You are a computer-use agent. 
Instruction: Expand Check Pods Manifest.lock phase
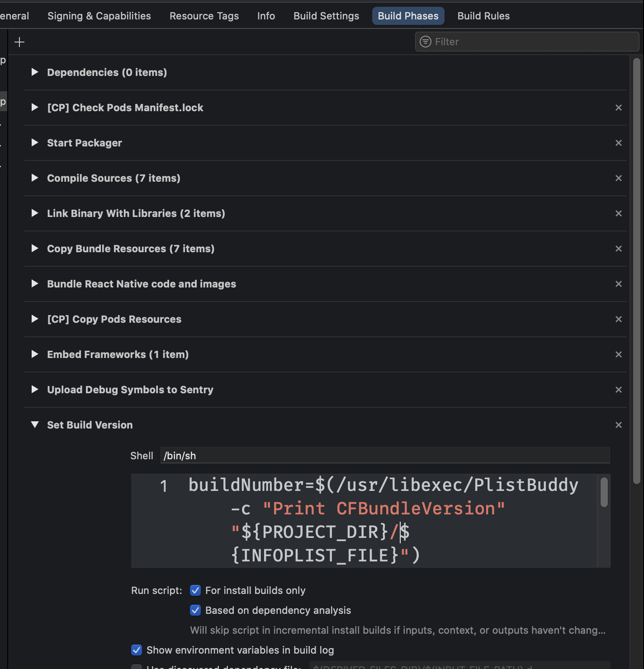point(35,107)
